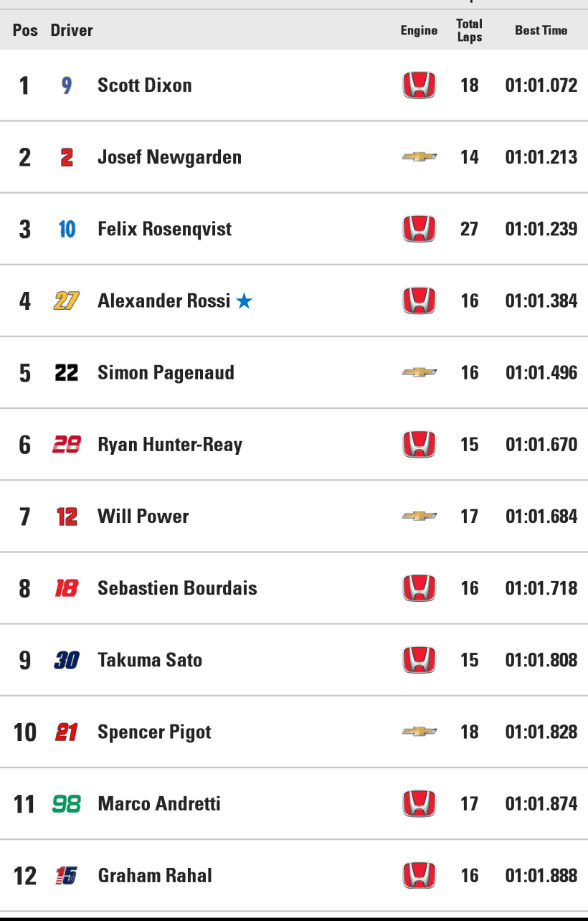Click car number 27 badge icon

[x=67, y=301]
